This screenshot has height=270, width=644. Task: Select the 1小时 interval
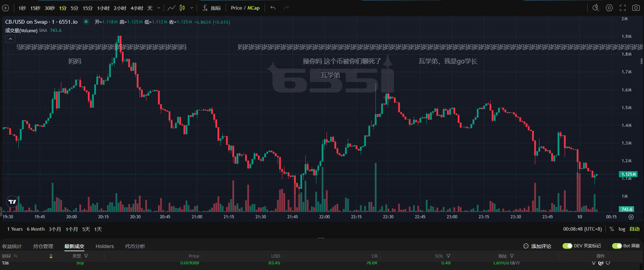(x=104, y=8)
